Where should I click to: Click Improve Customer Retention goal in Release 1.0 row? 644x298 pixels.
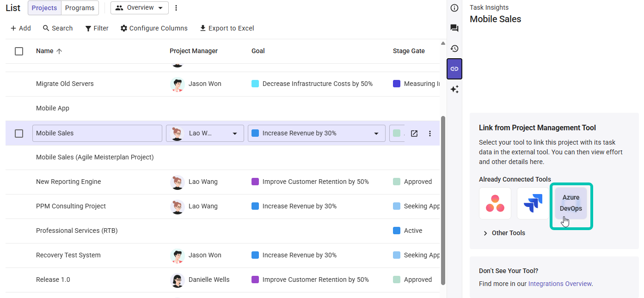[x=316, y=280]
